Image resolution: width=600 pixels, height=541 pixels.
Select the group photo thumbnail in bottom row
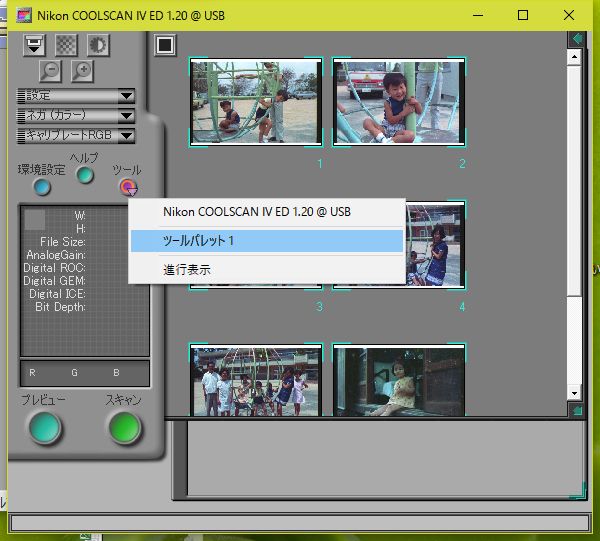[256, 380]
